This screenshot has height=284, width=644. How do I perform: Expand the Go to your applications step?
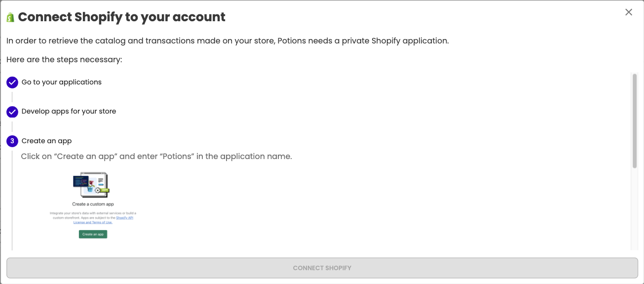[62, 82]
